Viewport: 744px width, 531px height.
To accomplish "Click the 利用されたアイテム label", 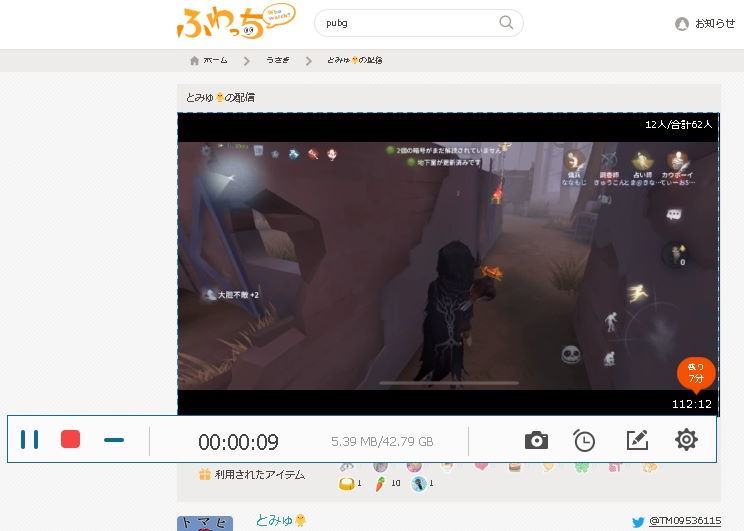I will pos(260,475).
